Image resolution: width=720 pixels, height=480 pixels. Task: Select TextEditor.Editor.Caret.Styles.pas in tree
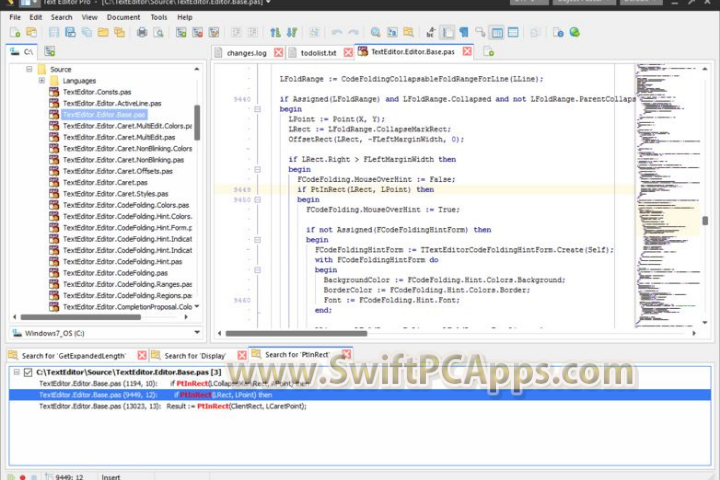116,194
